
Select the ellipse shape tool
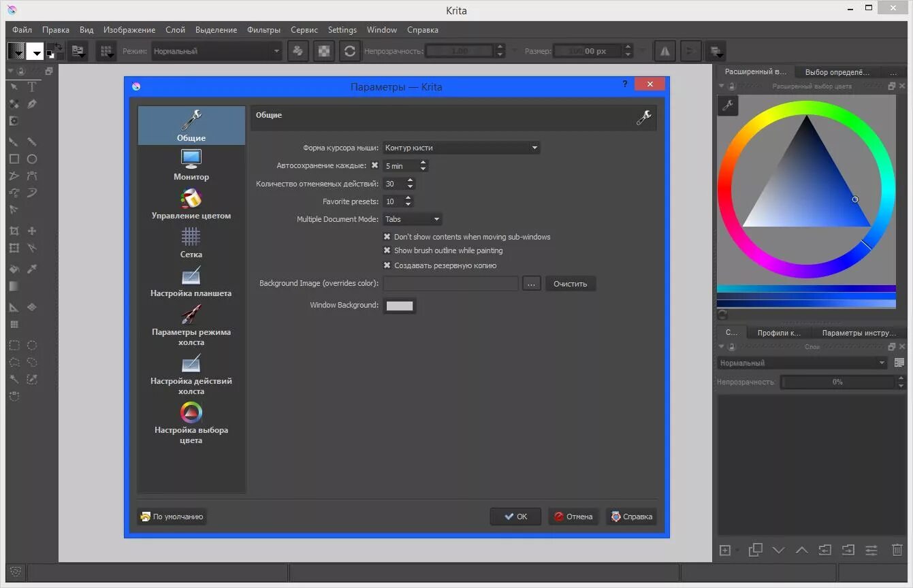click(x=31, y=159)
